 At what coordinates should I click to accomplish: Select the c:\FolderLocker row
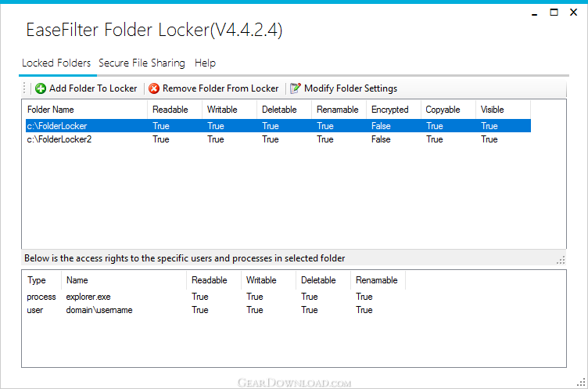(x=278, y=126)
